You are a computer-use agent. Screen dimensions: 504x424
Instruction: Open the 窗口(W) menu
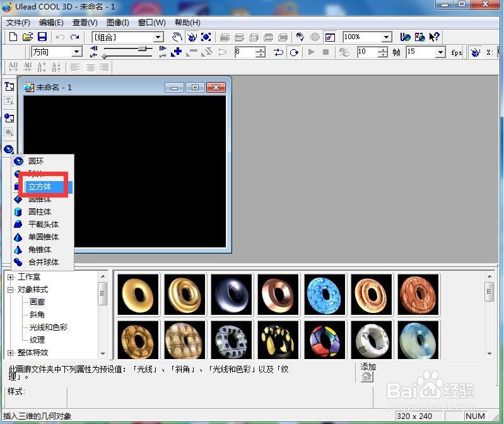click(152, 23)
